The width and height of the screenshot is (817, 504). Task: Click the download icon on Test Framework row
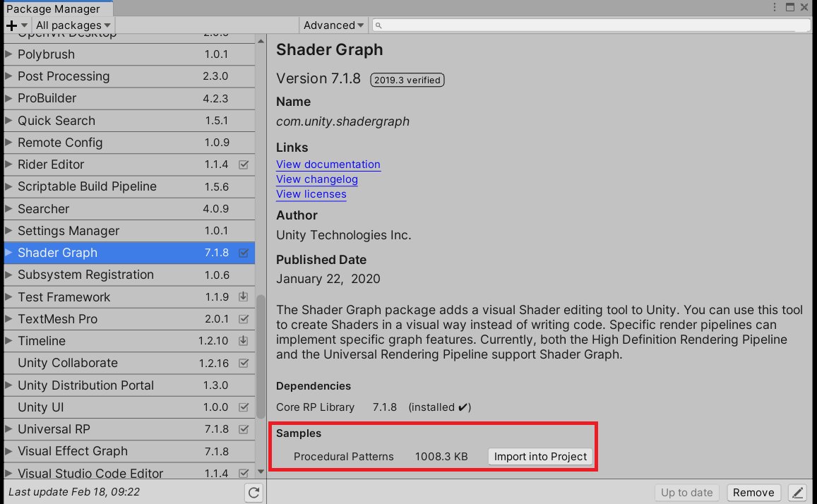coord(244,296)
